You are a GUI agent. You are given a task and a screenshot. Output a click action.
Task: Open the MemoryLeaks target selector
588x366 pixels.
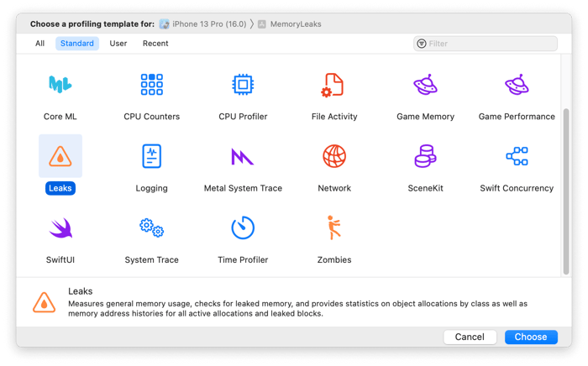[x=289, y=24]
